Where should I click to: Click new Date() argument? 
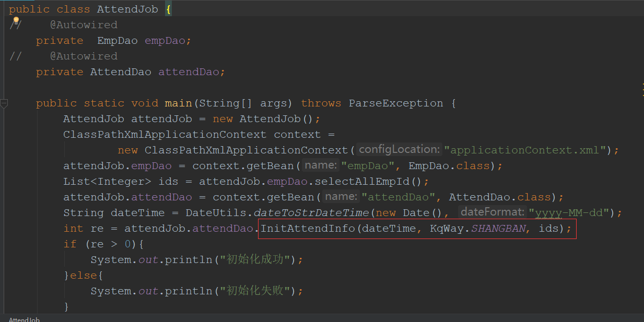pyautogui.click(x=409, y=213)
